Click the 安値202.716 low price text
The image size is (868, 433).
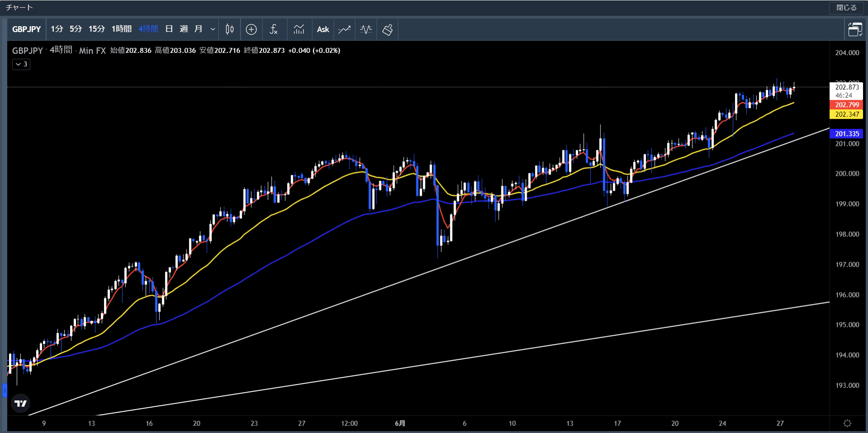pos(220,51)
